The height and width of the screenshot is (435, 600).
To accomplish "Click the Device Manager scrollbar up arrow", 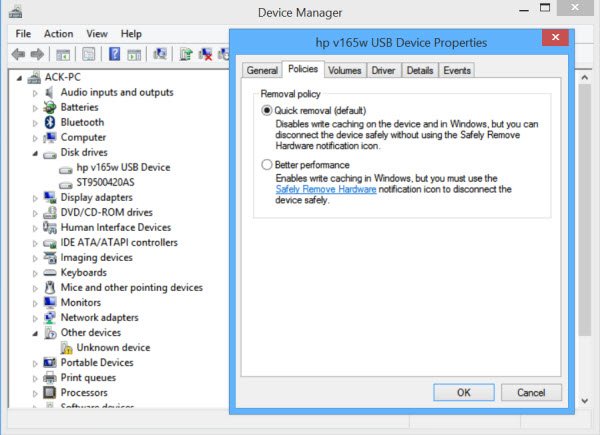I will point(585,78).
